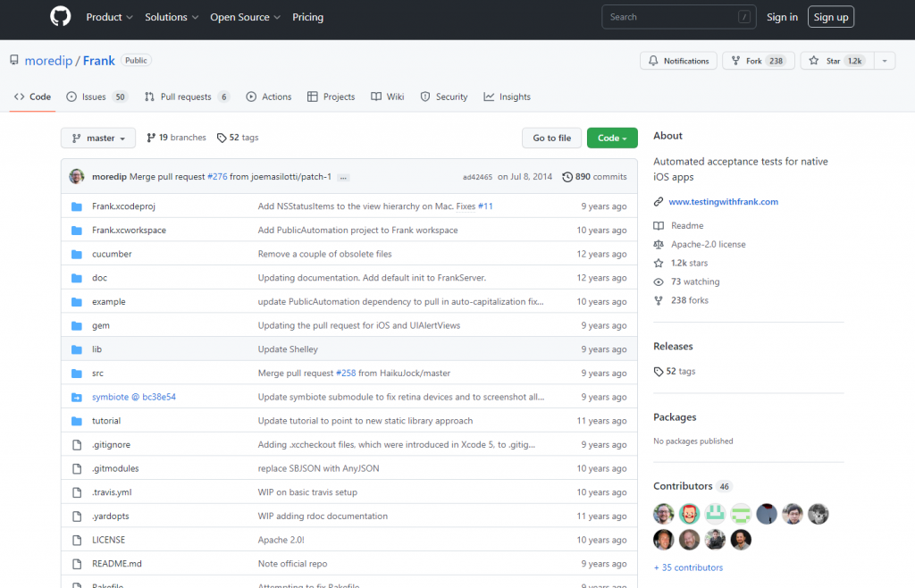Open the Solutions dropdown menu

[172, 17]
